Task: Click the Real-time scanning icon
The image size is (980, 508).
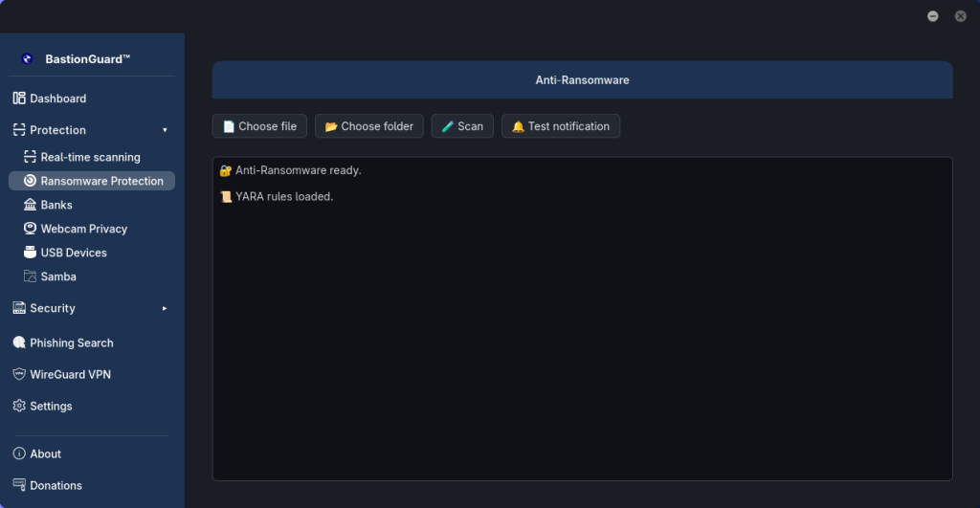Action: 30,157
